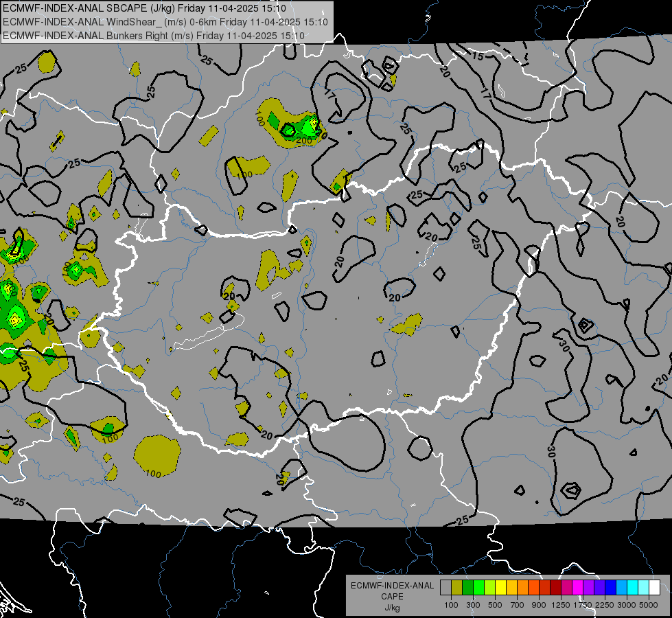This screenshot has width=672, height=618.
Task: Pick the pale light-cyan legend swatch
Action: 643,588
